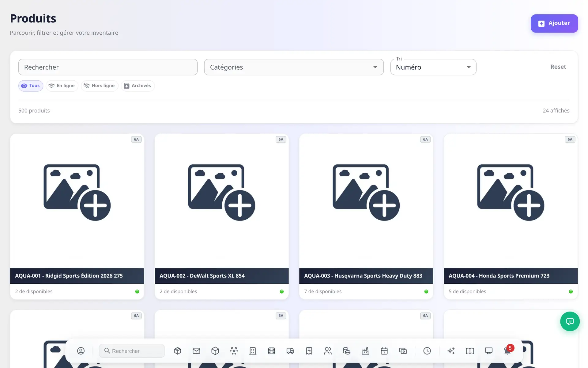588x368 pixels.
Task: Select title AQUA-004 - Honda Sports Premium 723
Action: tap(499, 276)
